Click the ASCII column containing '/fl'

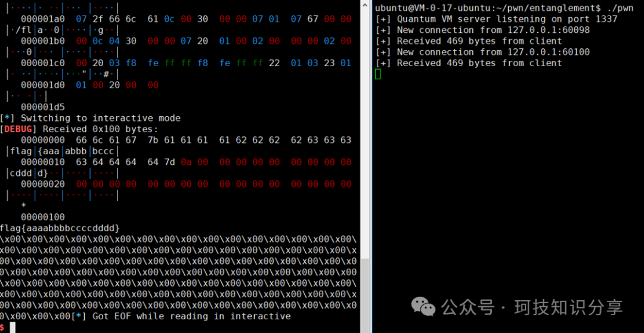click(x=63, y=30)
